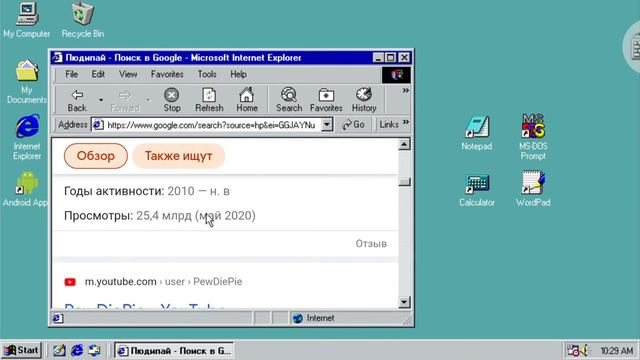Open the File menu

coord(71,74)
